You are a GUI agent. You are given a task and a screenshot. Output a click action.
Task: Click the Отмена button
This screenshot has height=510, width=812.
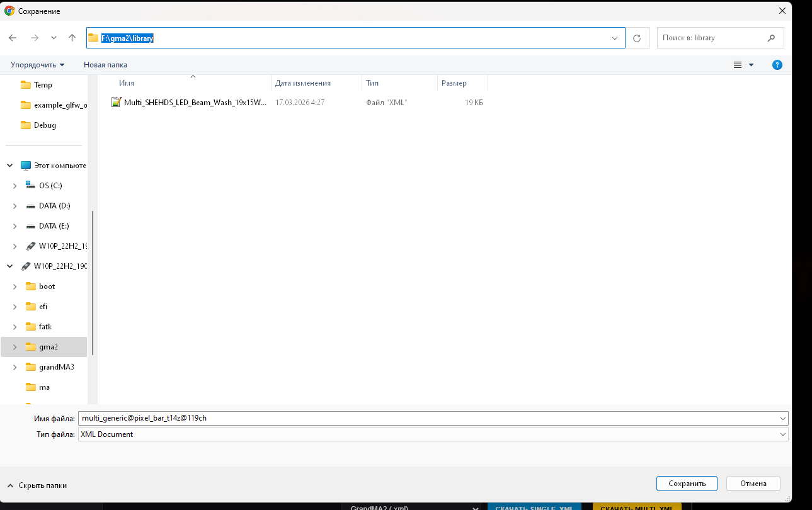point(753,484)
